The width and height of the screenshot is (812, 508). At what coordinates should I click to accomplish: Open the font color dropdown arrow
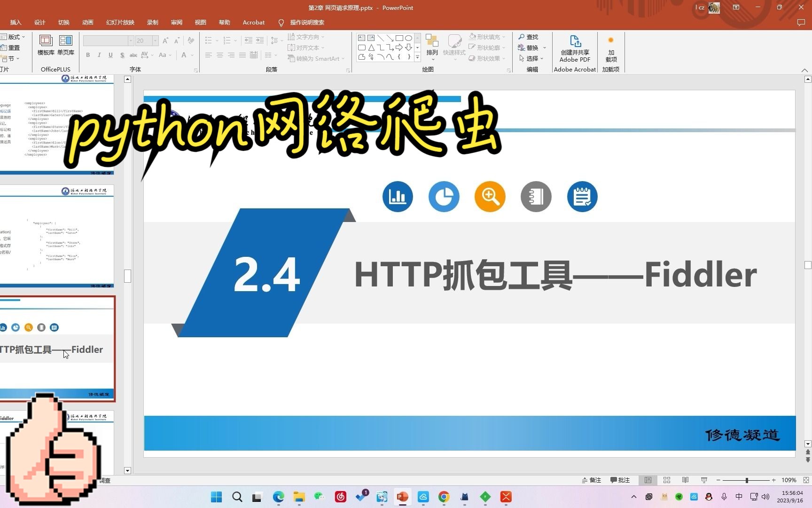click(192, 55)
